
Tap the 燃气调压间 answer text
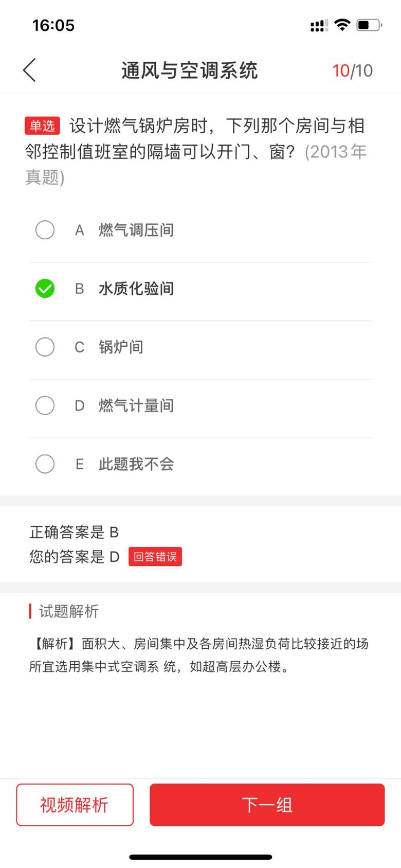click(x=136, y=230)
